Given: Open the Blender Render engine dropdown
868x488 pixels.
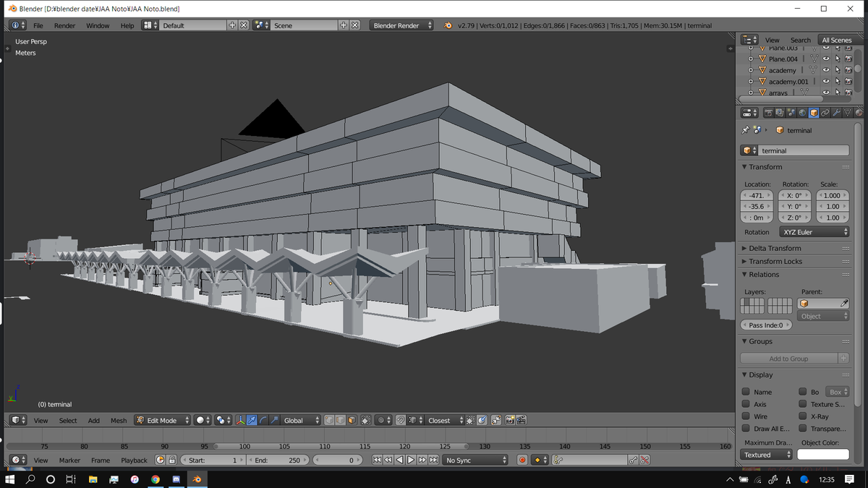Looking at the screenshot, I should (x=401, y=25).
